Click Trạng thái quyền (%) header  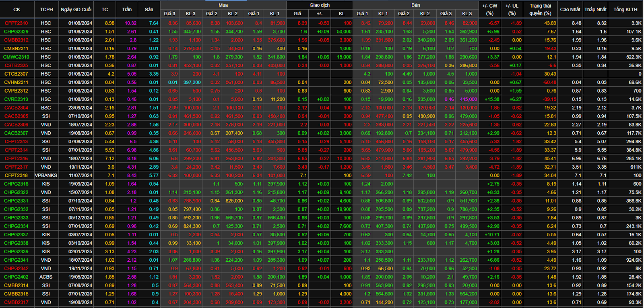click(x=541, y=10)
